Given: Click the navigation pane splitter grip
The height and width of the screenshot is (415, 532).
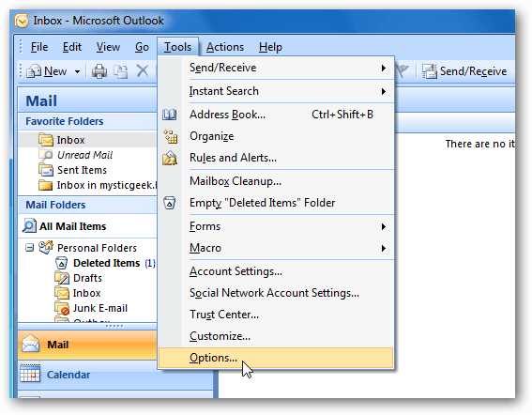Looking at the screenshot, I should (114, 326).
